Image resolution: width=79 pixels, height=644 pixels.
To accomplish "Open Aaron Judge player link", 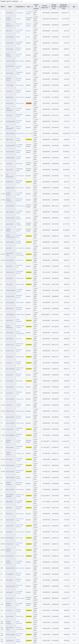I will pyautogui.click(x=9, y=49).
